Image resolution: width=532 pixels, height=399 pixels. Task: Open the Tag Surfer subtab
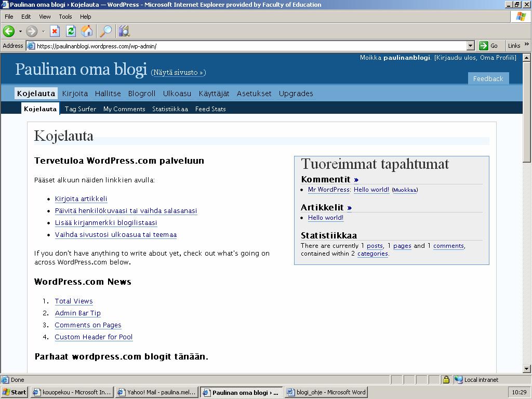[x=81, y=109]
